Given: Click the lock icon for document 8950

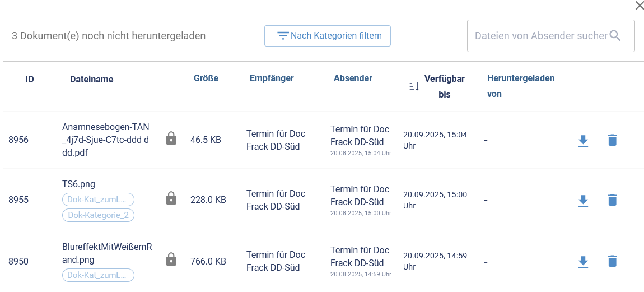Looking at the screenshot, I should point(171,259).
